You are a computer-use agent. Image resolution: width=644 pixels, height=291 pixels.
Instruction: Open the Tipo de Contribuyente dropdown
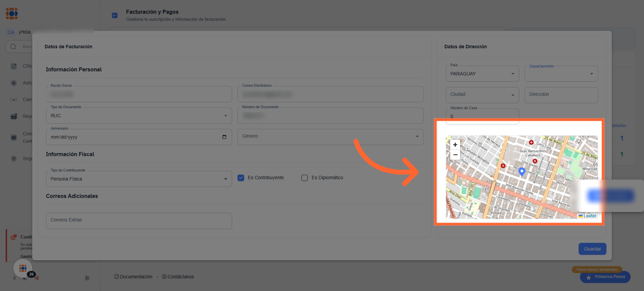coord(139,179)
